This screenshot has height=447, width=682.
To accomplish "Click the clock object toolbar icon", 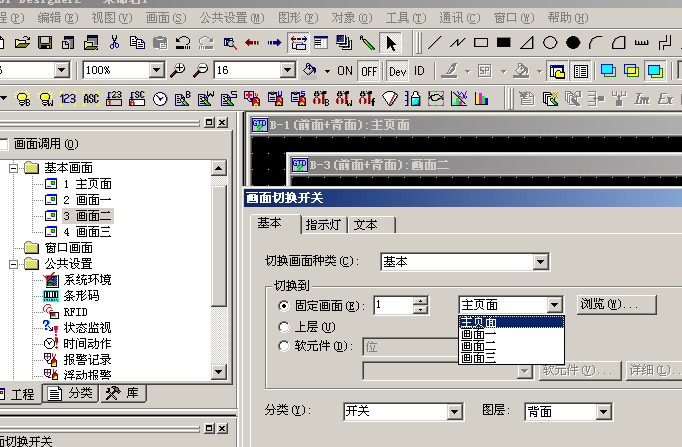I will (x=160, y=98).
